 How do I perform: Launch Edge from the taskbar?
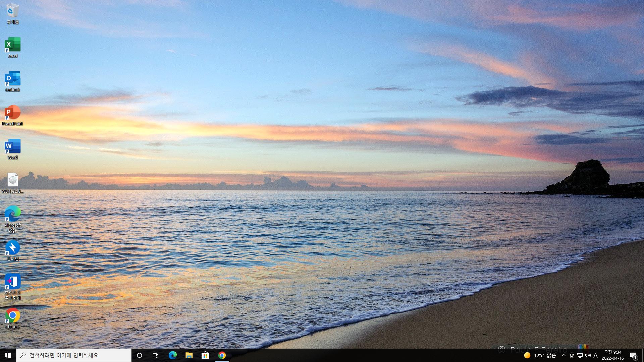(172, 355)
